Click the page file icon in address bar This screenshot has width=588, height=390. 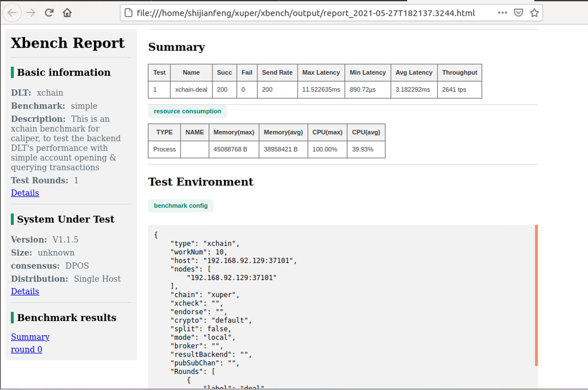click(x=129, y=13)
